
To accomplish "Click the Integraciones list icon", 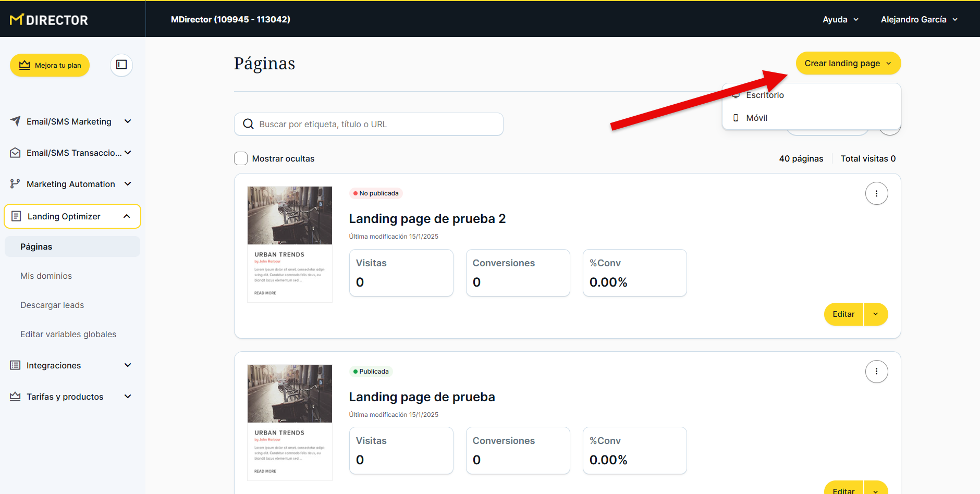I will click(15, 365).
